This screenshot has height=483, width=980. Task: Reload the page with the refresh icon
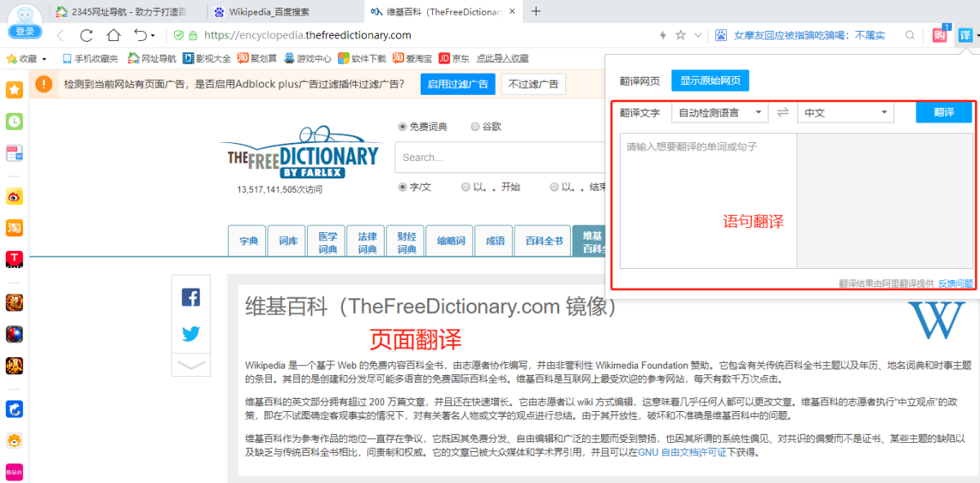[x=87, y=35]
